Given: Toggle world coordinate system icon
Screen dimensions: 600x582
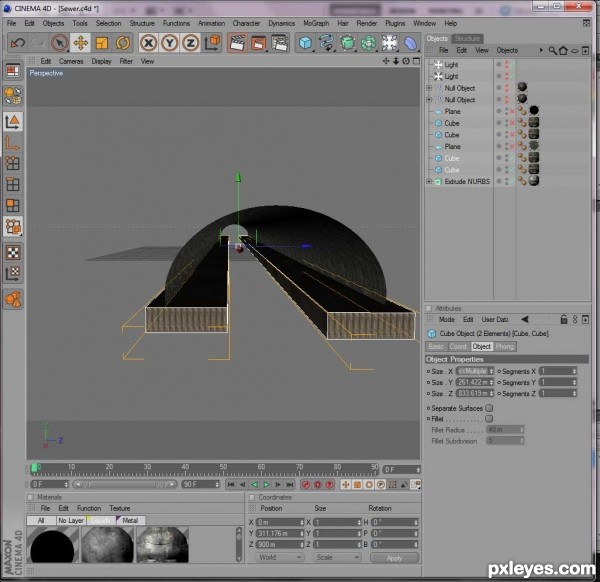Looking at the screenshot, I should pos(212,43).
